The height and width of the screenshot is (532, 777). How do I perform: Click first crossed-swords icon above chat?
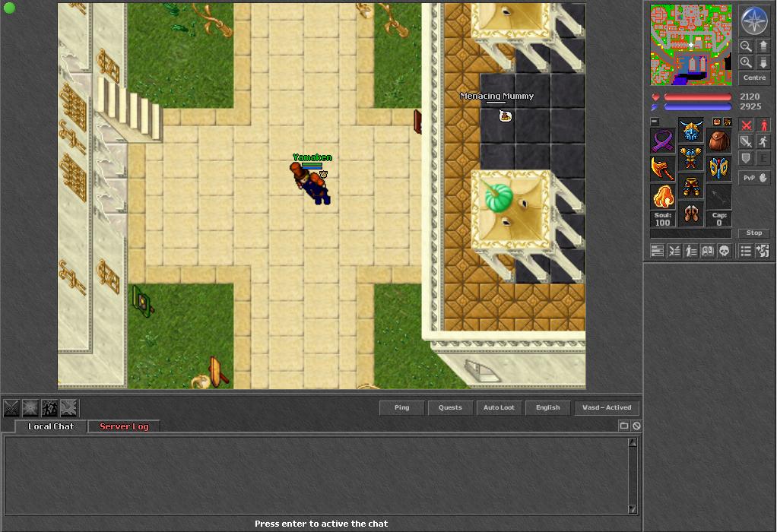[x=11, y=408]
